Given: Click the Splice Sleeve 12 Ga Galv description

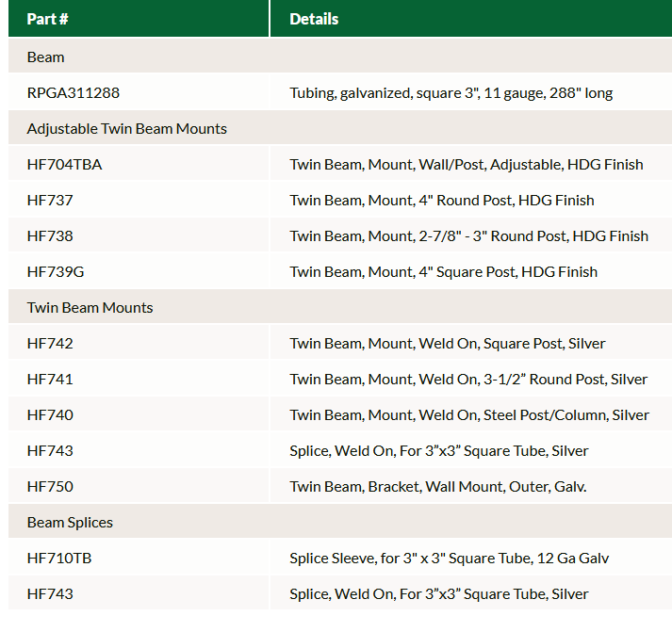Looking at the screenshot, I should coord(450,558).
